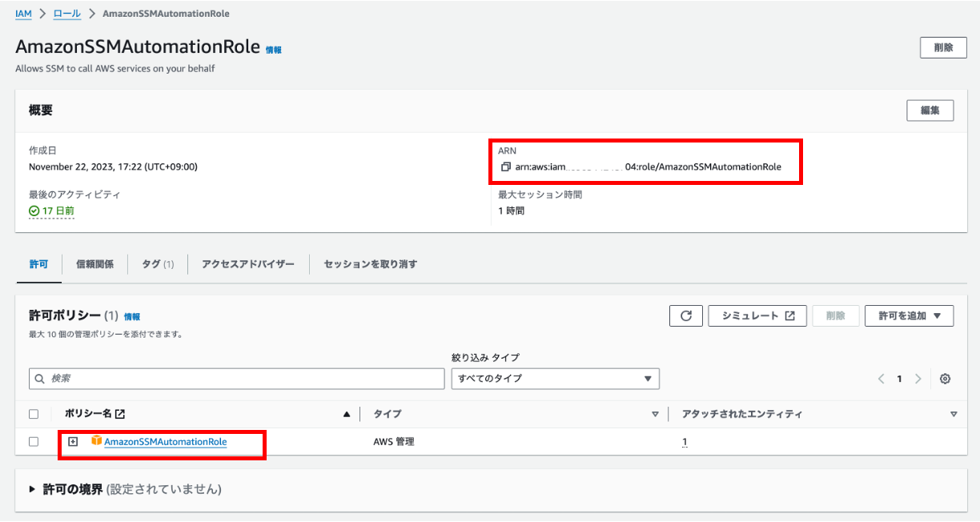980x522 pixels.
Task: Click the ARN value text
Action: point(649,167)
